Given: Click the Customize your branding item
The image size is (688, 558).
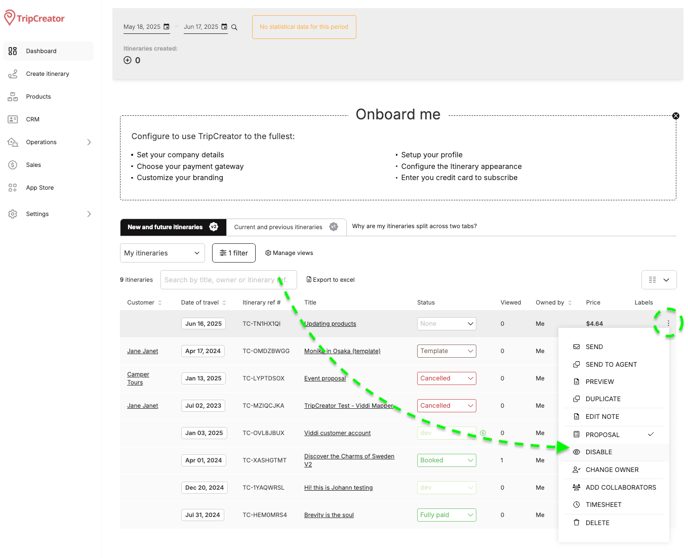Looking at the screenshot, I should click(x=180, y=178).
